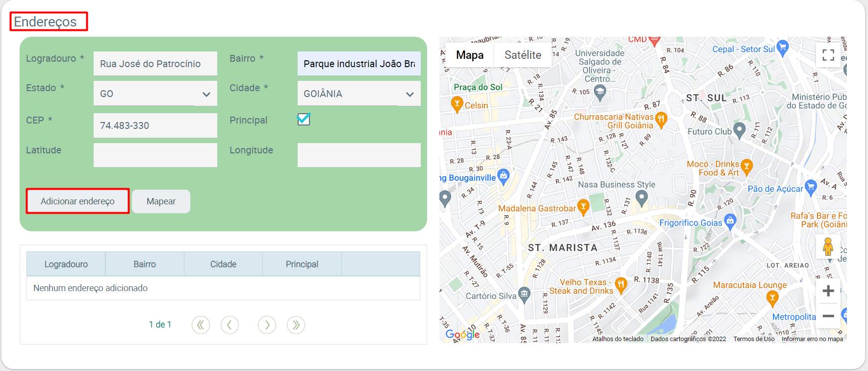Click Churrascaria Nativas Grill restaurant pin
The width and height of the screenshot is (868, 371).
pos(661,120)
